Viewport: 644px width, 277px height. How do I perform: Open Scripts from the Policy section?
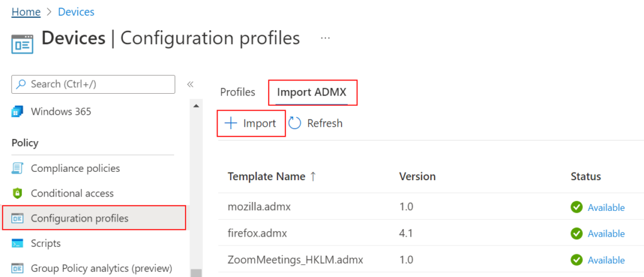click(46, 243)
